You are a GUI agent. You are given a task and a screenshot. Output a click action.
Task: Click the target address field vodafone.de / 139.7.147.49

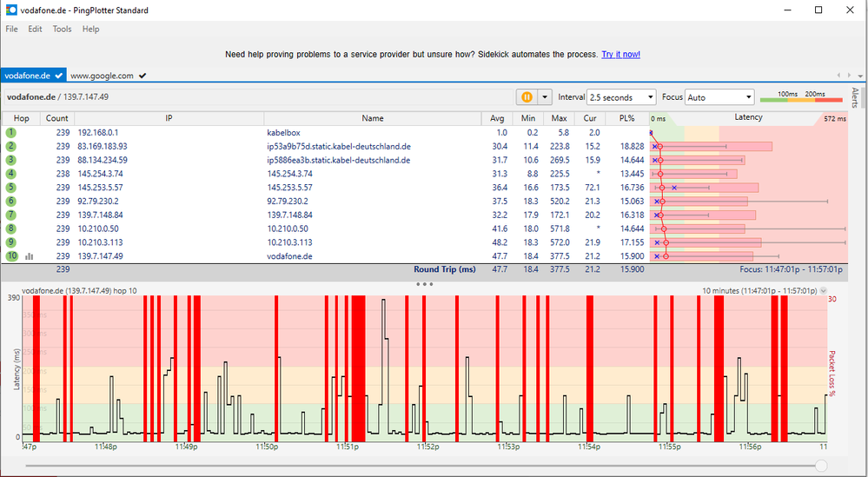point(258,96)
